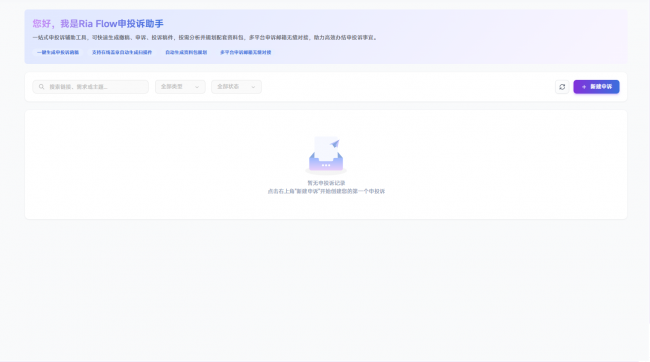This screenshot has width=650, height=362.
Task: Click the magnifier icon in search box
Action: 41,87
